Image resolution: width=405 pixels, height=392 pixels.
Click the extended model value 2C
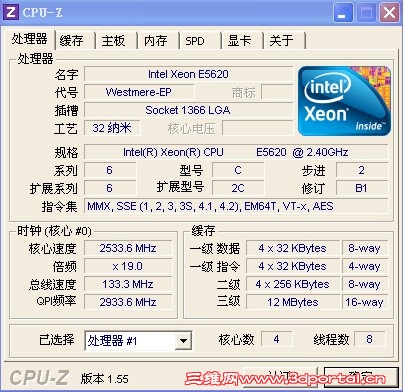238,188
